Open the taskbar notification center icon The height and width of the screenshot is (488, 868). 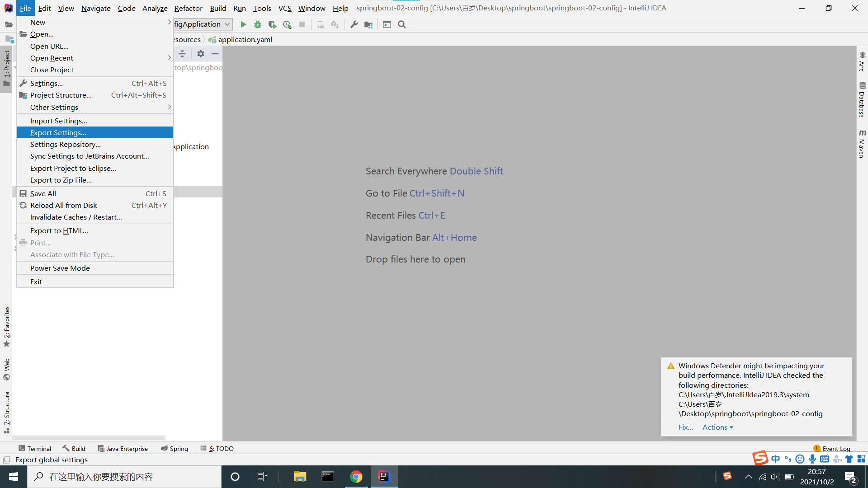click(x=850, y=477)
